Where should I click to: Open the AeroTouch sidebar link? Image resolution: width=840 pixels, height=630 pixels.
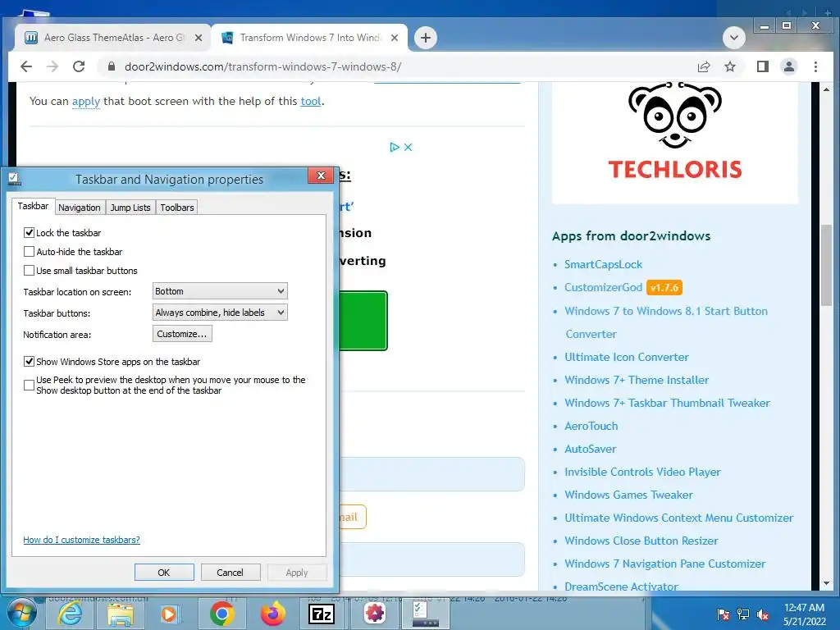pyautogui.click(x=591, y=427)
